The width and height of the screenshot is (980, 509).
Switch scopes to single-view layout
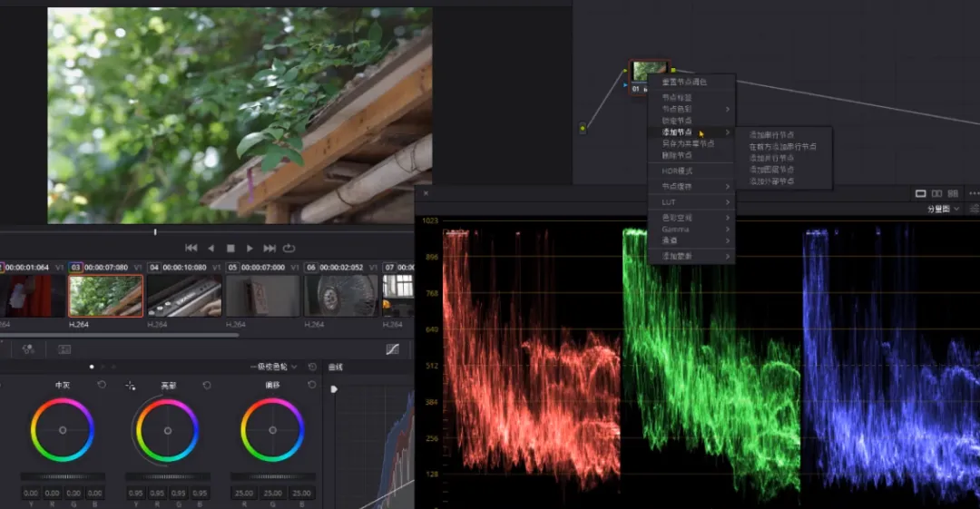[920, 193]
